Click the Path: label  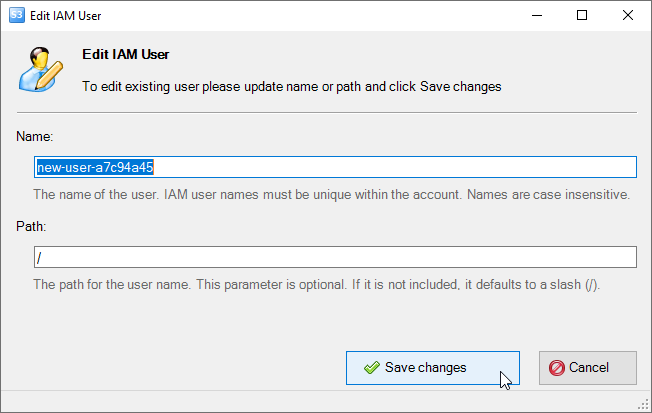pyautogui.click(x=31, y=226)
